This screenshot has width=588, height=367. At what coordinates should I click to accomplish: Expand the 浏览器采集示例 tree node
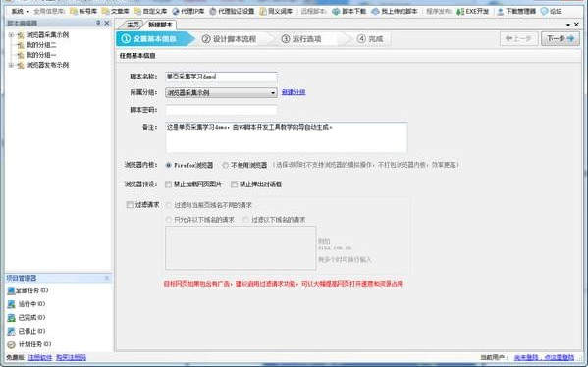11,35
